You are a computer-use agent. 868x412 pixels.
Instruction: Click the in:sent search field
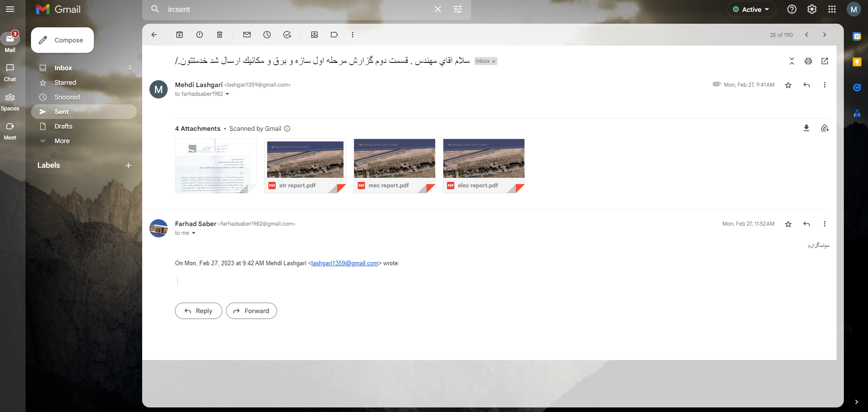[296, 10]
